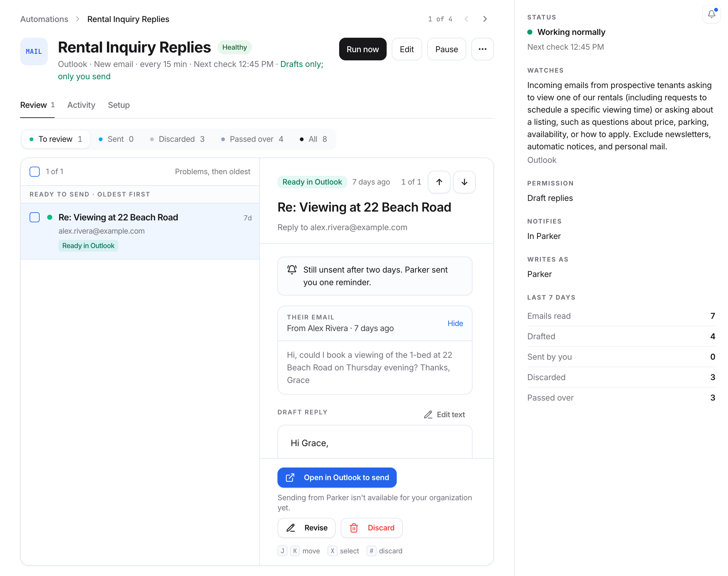Show All items filter
This screenshot has width=728, height=576.
tap(314, 139)
